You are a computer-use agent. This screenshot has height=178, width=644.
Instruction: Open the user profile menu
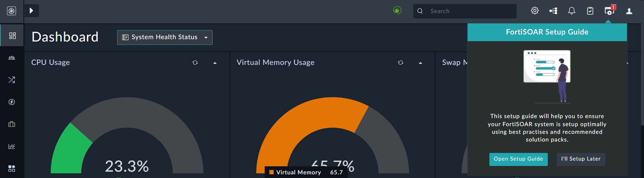(x=629, y=11)
